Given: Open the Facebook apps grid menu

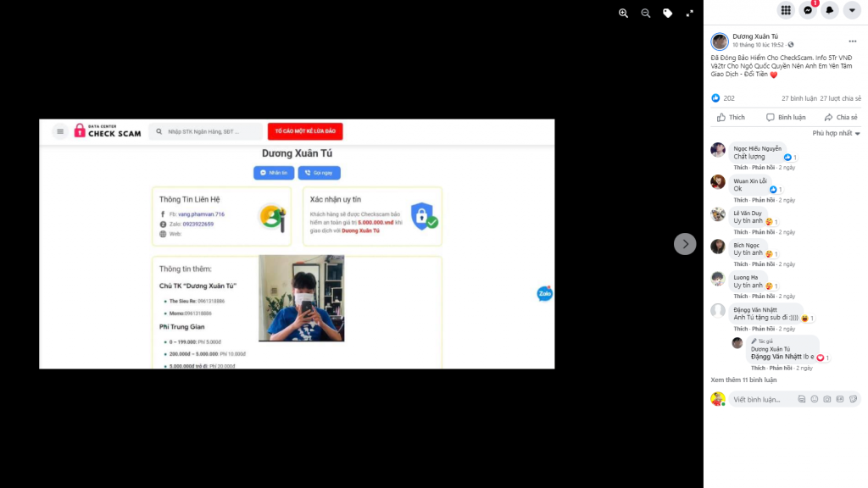Looking at the screenshot, I should point(786,10).
